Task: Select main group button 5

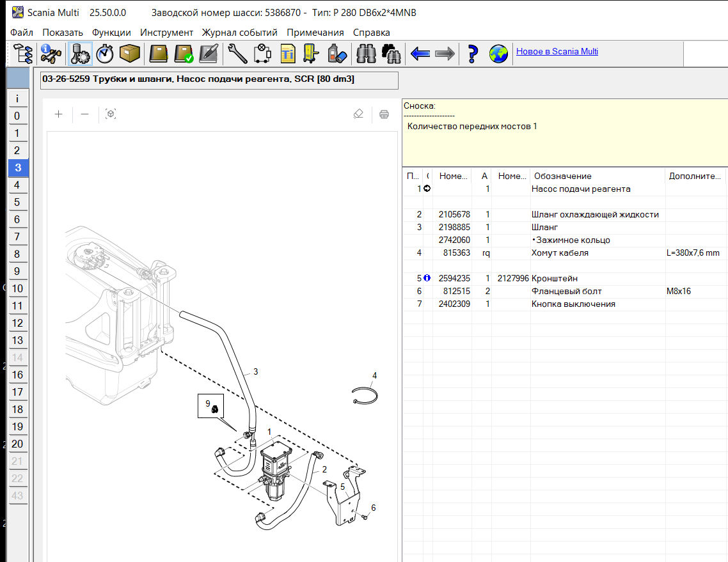Action: pos(18,202)
